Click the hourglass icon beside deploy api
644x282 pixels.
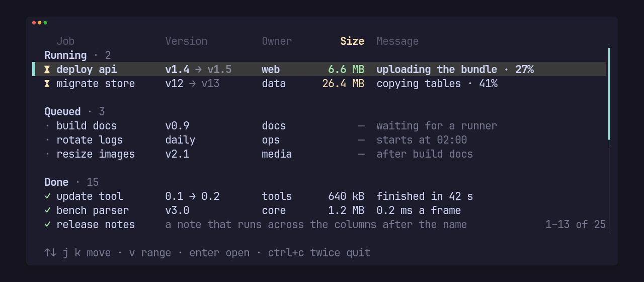click(47, 69)
